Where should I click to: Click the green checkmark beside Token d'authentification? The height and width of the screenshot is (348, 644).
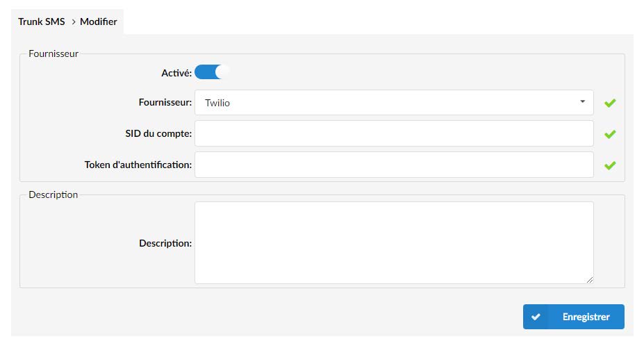(x=610, y=165)
